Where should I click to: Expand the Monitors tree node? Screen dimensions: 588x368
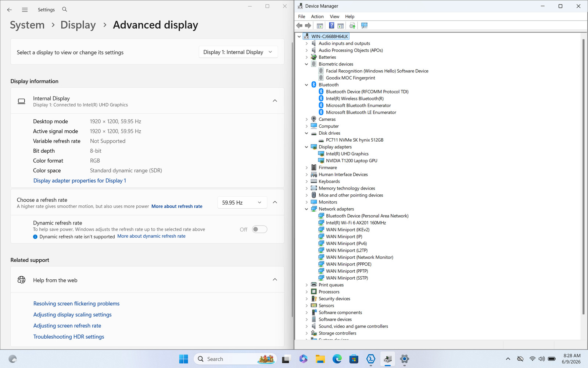[x=306, y=202]
